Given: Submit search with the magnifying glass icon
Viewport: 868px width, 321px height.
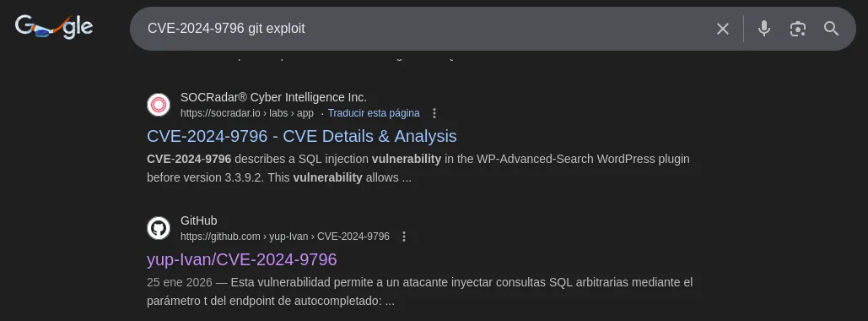Looking at the screenshot, I should pos(831,29).
